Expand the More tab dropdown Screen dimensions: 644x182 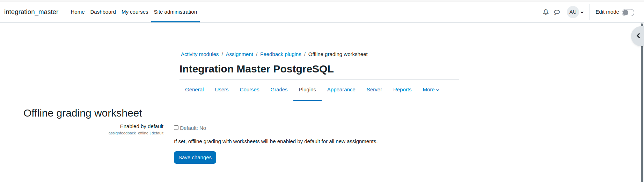tap(431, 90)
